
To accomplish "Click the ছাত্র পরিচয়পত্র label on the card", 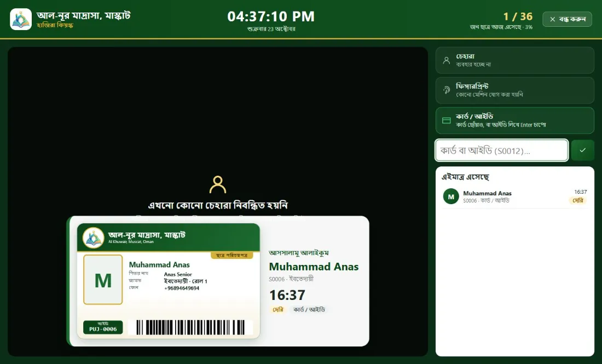I will click(x=232, y=255).
